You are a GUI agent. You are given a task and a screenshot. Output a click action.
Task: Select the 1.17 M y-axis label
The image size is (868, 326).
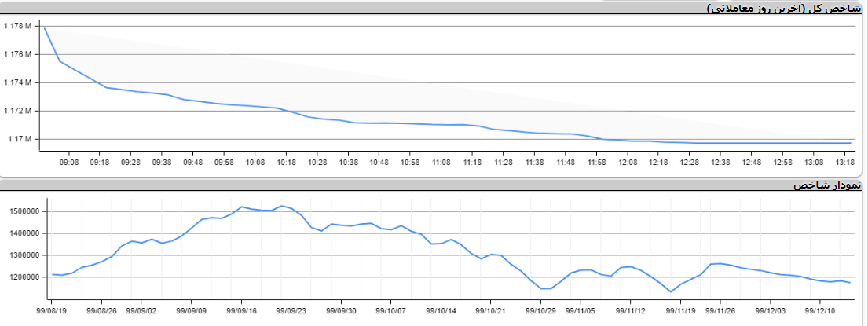20,139
